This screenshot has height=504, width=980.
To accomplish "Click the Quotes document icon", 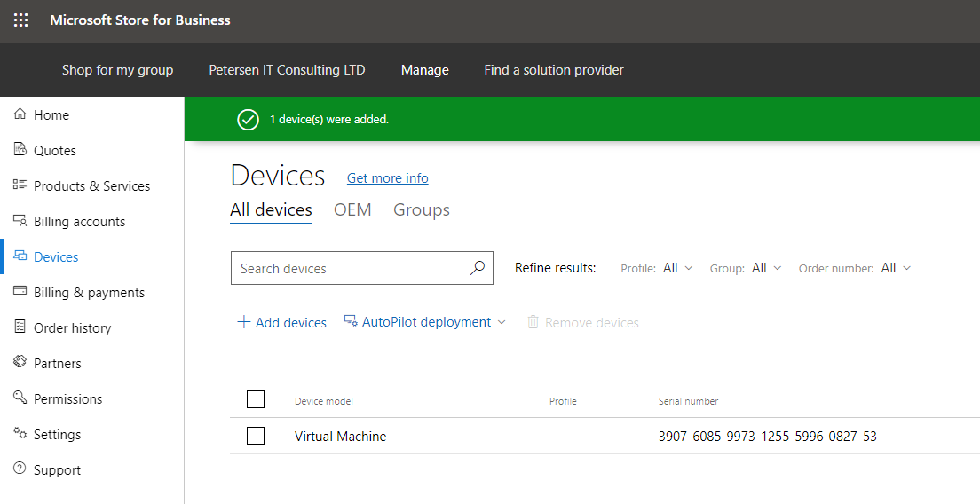I will (x=20, y=149).
